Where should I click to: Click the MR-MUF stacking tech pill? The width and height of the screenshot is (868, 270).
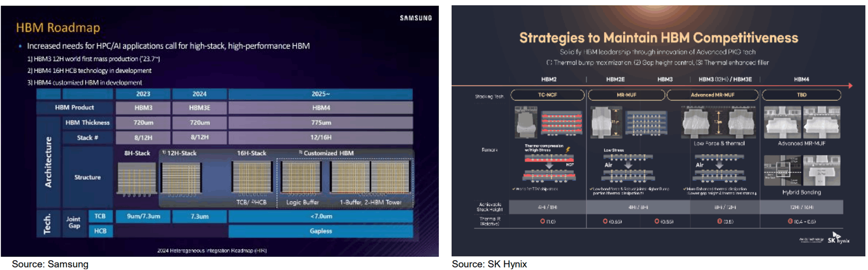tap(626, 95)
